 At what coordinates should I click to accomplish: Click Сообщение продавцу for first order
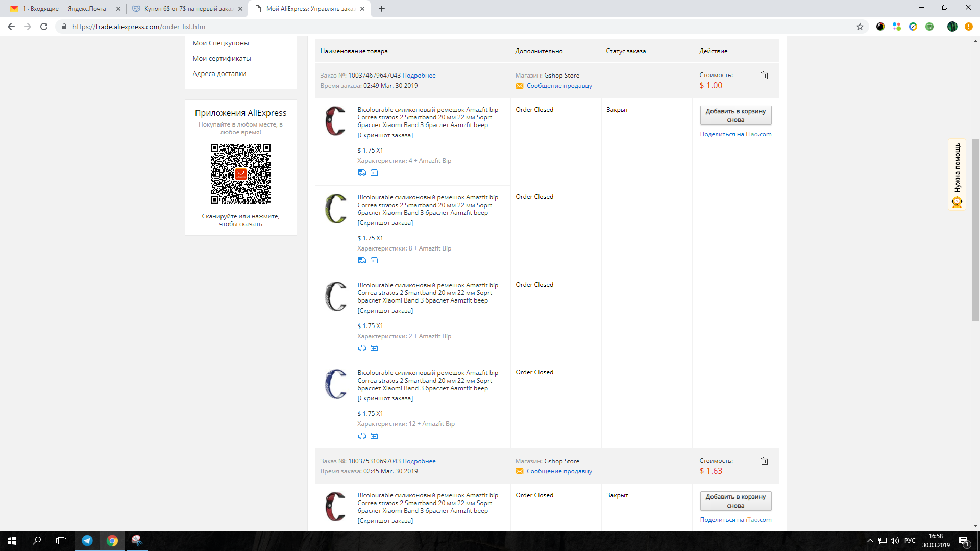click(559, 86)
